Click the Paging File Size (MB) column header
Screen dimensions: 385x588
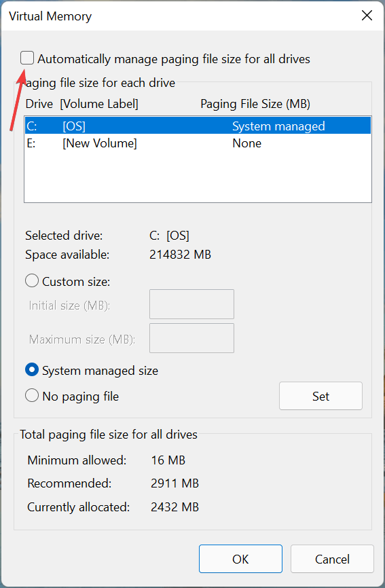pyautogui.click(x=255, y=104)
